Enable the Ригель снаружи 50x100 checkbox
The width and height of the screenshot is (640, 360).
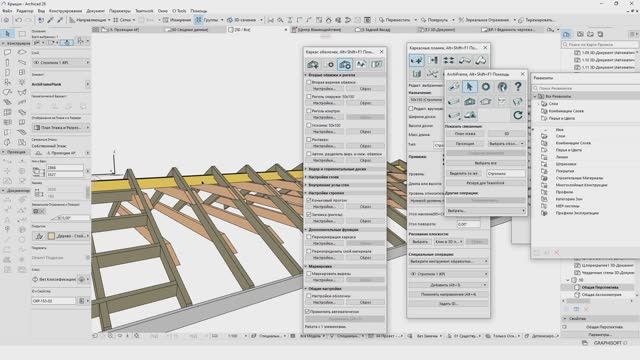309,97
